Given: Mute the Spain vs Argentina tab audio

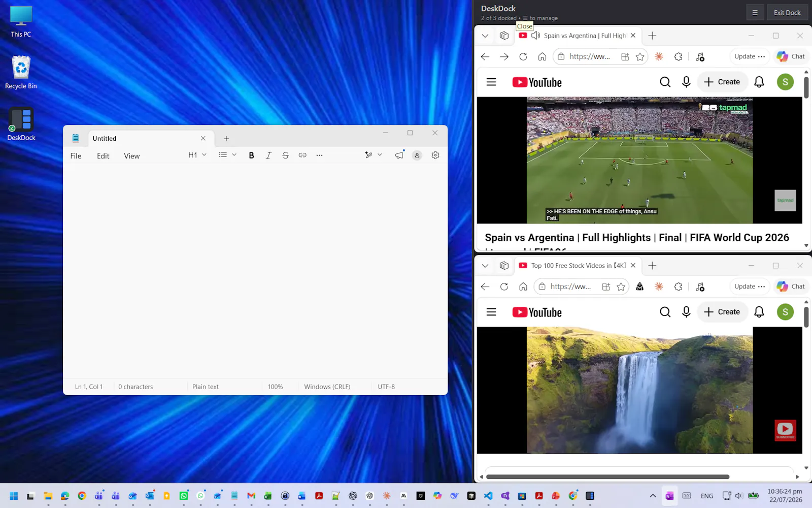Looking at the screenshot, I should (x=535, y=36).
